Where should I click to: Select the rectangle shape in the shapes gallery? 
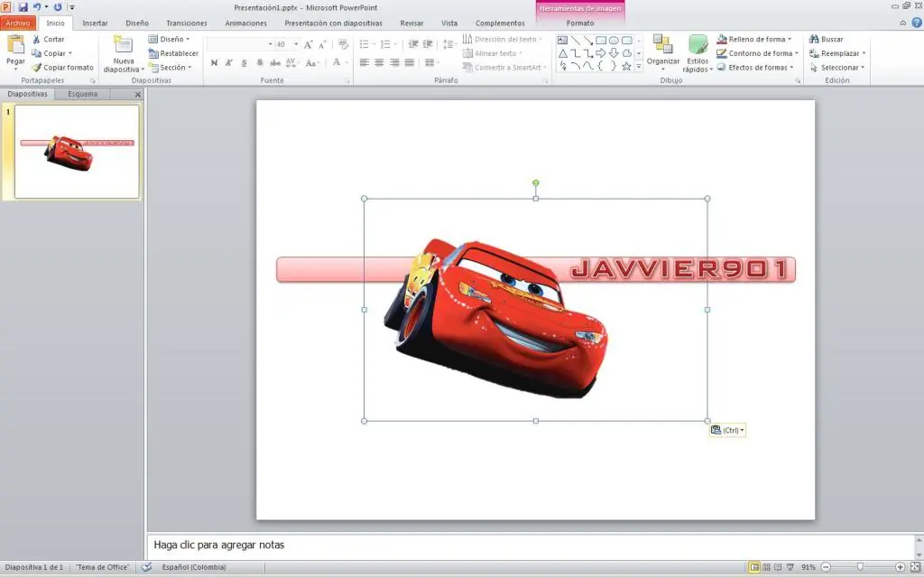(x=600, y=40)
